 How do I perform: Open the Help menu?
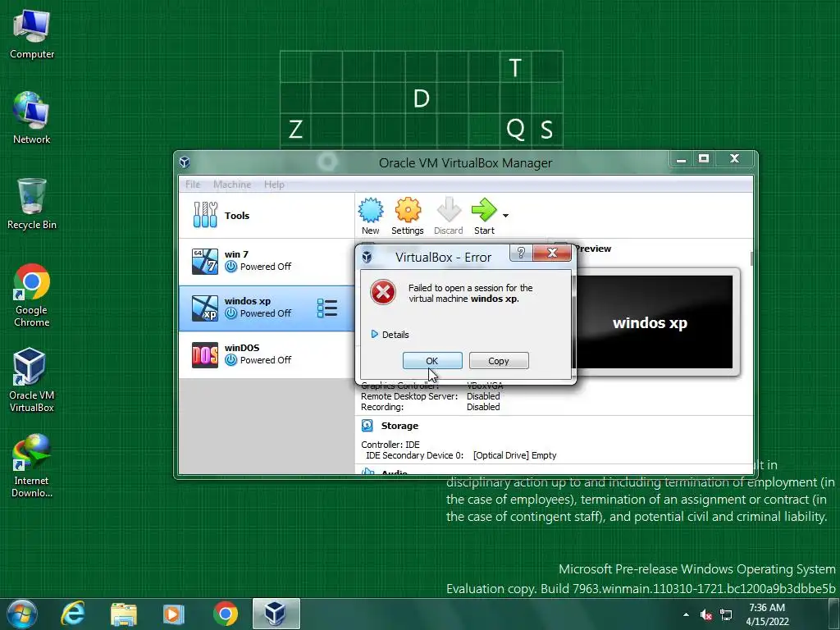274,185
